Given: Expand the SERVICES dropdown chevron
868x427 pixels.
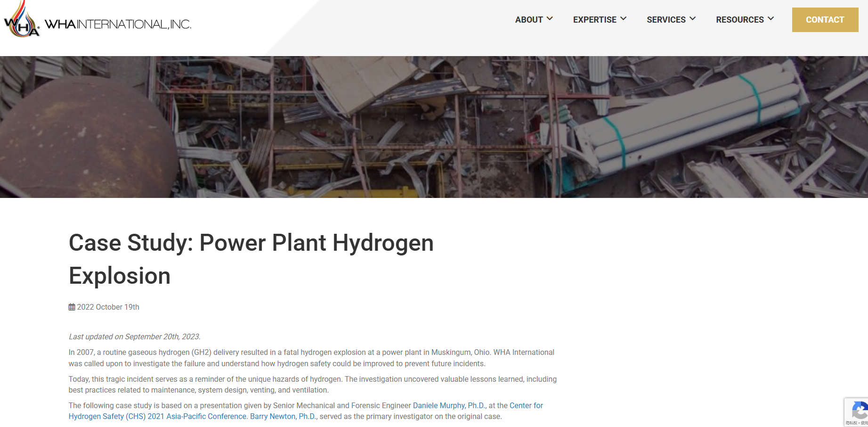Looking at the screenshot, I should (692, 18).
